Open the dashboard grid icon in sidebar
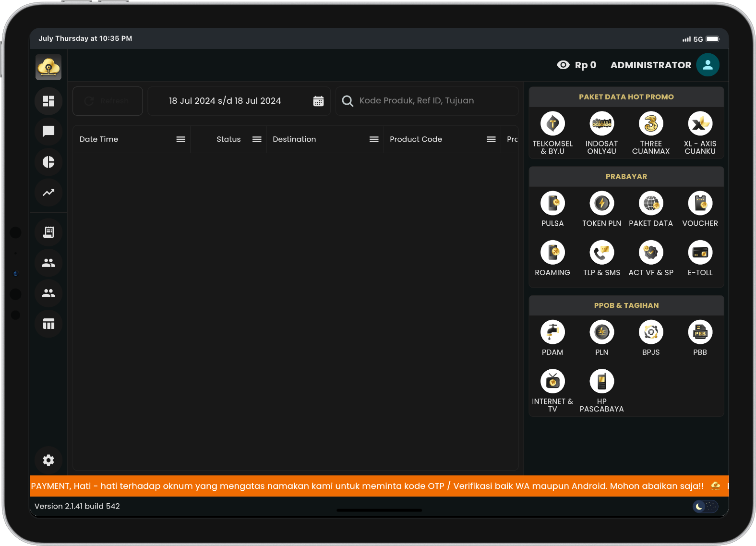 coord(48,101)
